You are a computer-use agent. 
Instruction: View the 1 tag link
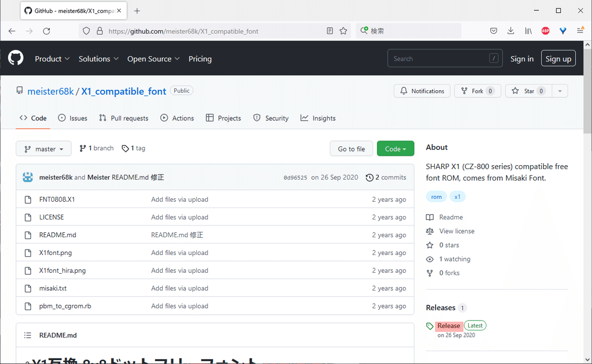134,148
